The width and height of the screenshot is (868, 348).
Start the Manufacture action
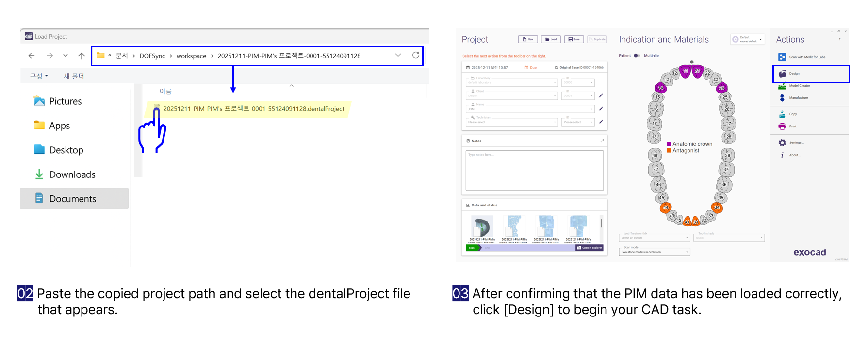pos(782,98)
